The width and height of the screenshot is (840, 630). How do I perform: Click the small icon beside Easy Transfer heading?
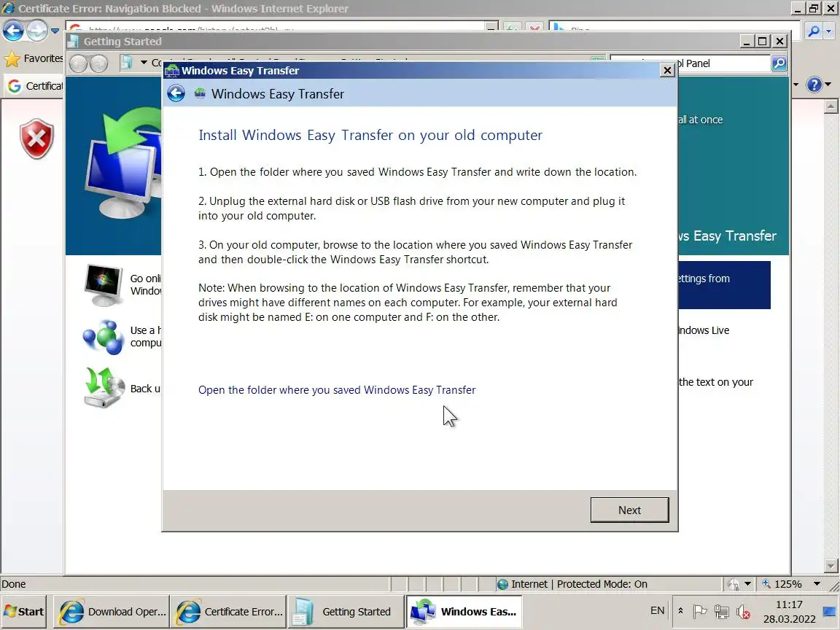click(200, 94)
